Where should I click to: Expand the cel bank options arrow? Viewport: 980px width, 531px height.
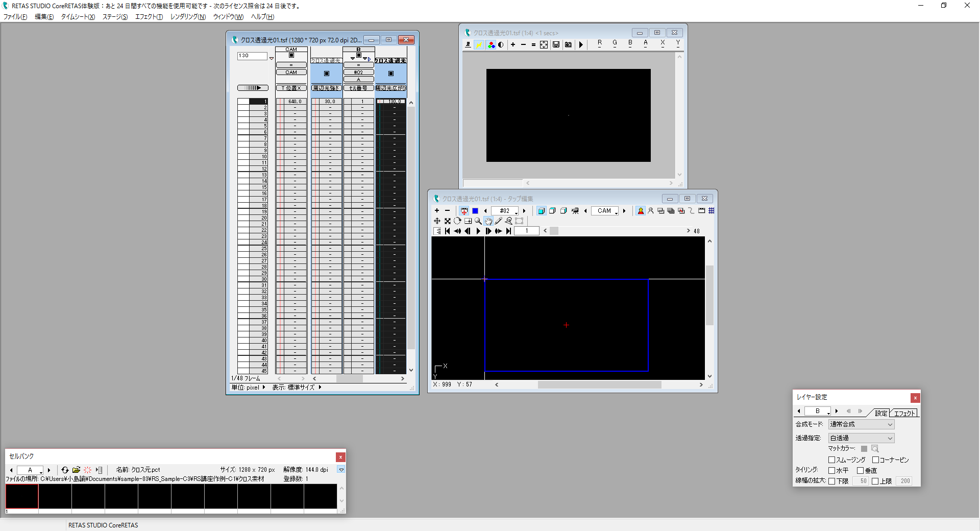pyautogui.click(x=341, y=470)
